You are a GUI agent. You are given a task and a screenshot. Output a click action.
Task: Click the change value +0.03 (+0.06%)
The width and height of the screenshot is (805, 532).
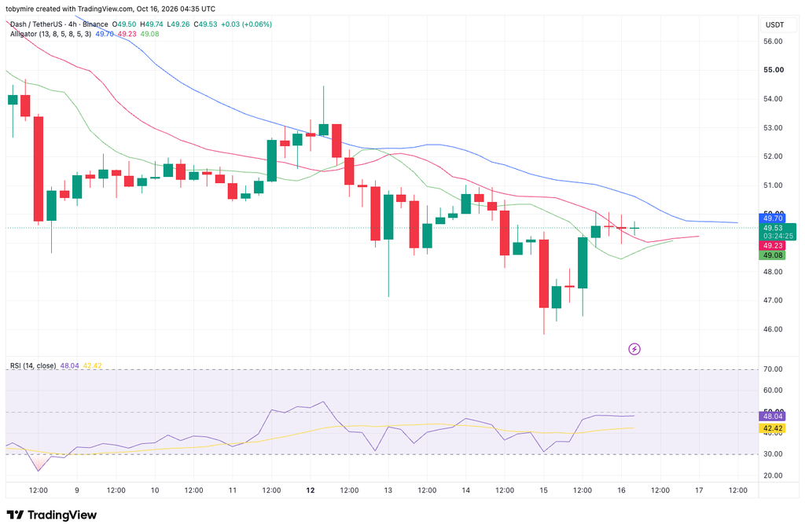(x=246, y=24)
